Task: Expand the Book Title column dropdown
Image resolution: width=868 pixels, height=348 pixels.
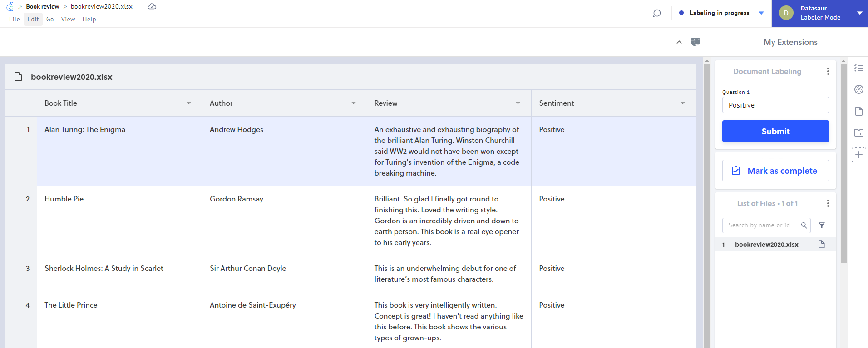Action: [189, 103]
